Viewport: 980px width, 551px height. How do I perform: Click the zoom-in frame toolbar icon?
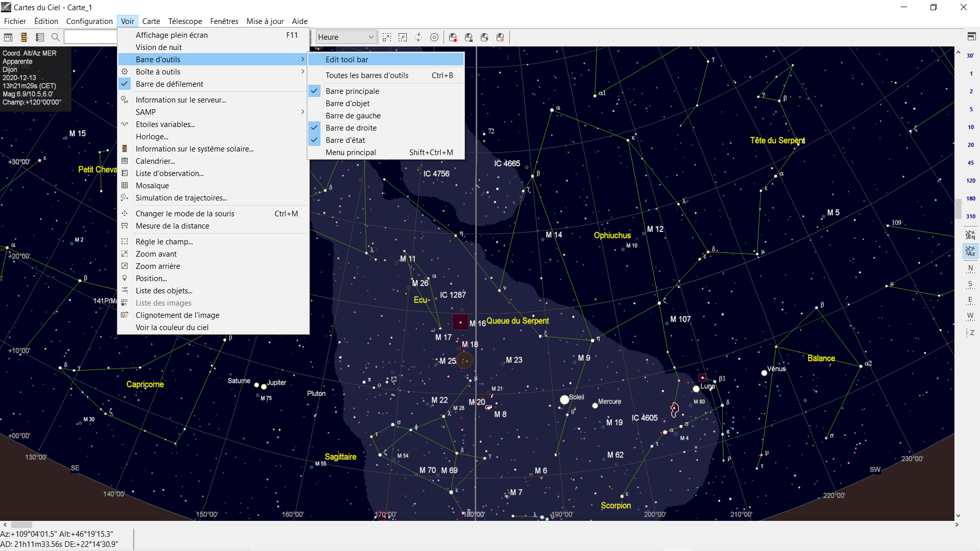(x=387, y=37)
